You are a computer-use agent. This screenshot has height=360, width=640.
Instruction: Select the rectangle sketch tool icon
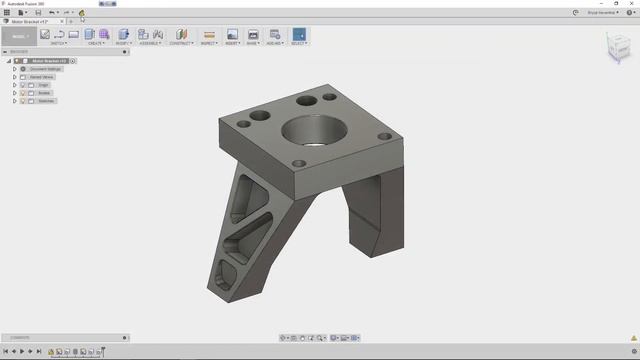point(73,34)
